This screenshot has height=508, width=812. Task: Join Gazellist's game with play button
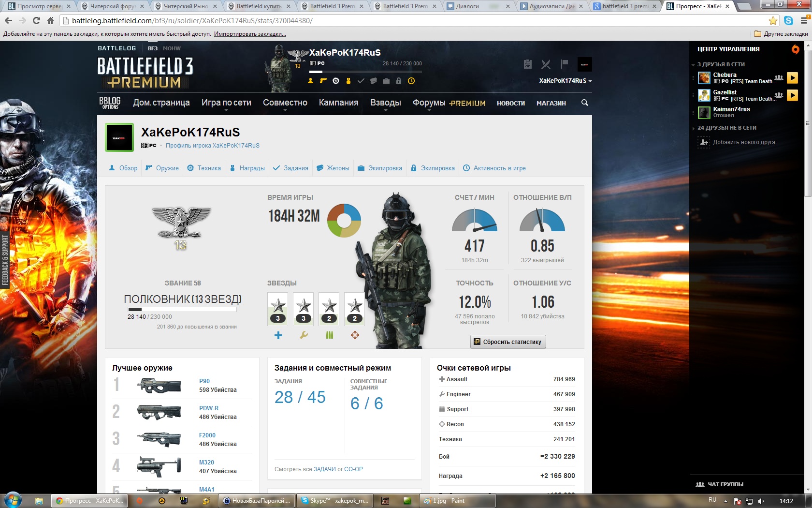pyautogui.click(x=792, y=95)
